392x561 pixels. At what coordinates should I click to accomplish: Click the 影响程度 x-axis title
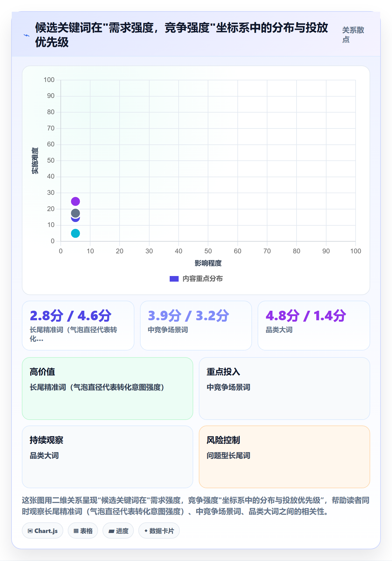pyautogui.click(x=208, y=263)
